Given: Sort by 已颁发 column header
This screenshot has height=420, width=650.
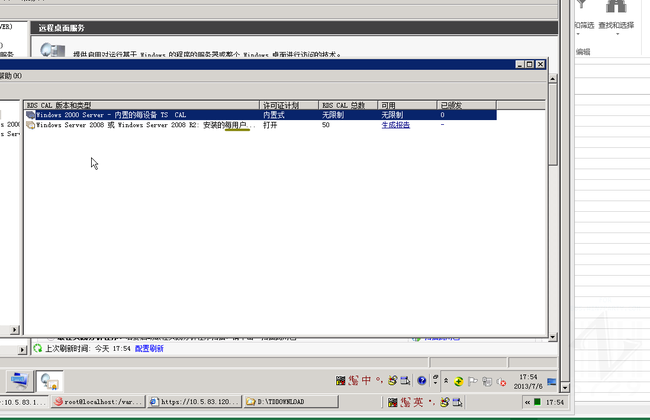Looking at the screenshot, I should click(x=466, y=105).
